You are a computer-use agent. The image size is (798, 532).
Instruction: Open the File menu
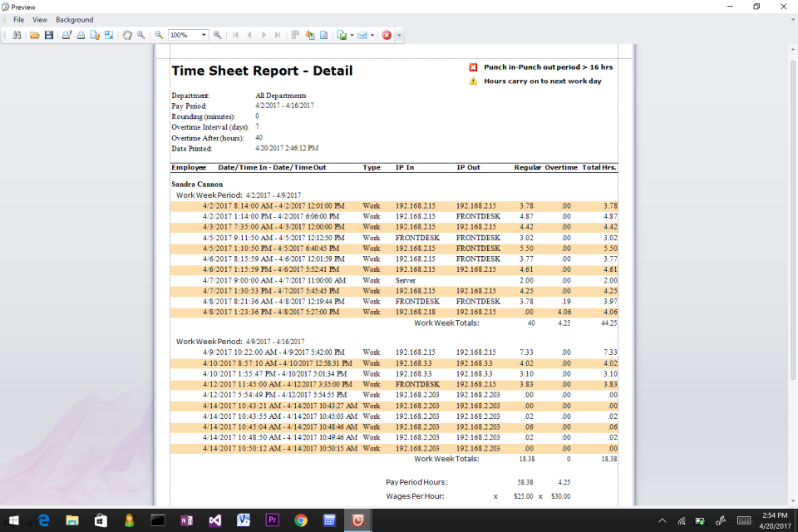pyautogui.click(x=19, y=20)
